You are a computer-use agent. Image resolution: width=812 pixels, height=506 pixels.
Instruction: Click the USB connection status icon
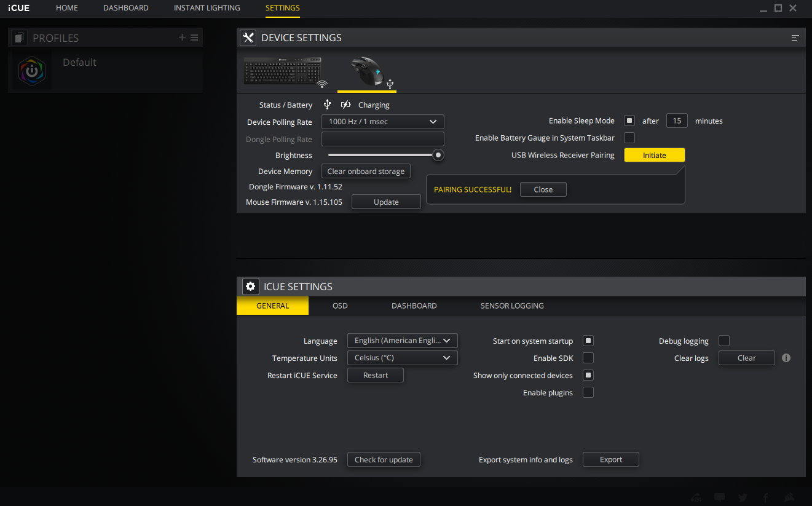click(327, 105)
